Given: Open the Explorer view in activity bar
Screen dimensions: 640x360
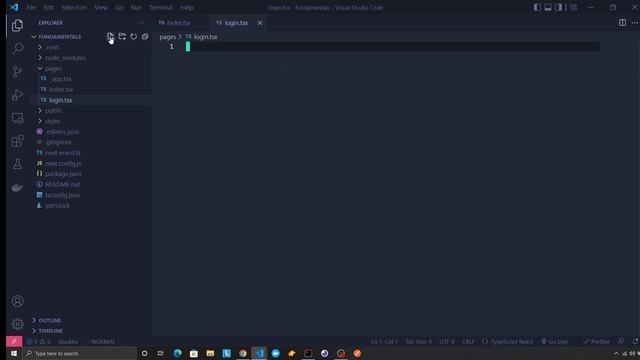Looking at the screenshot, I should [x=17, y=25].
